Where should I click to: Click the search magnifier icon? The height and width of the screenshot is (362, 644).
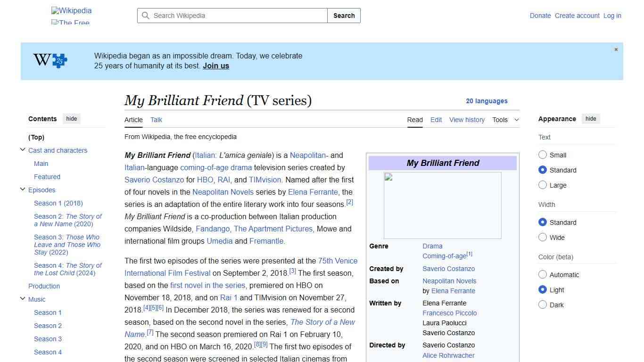point(146,16)
